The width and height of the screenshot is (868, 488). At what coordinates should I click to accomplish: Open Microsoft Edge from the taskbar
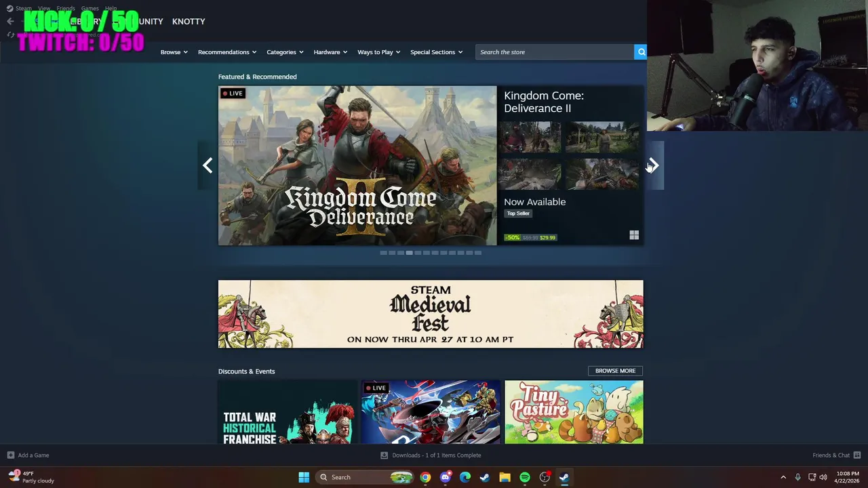pos(465,477)
